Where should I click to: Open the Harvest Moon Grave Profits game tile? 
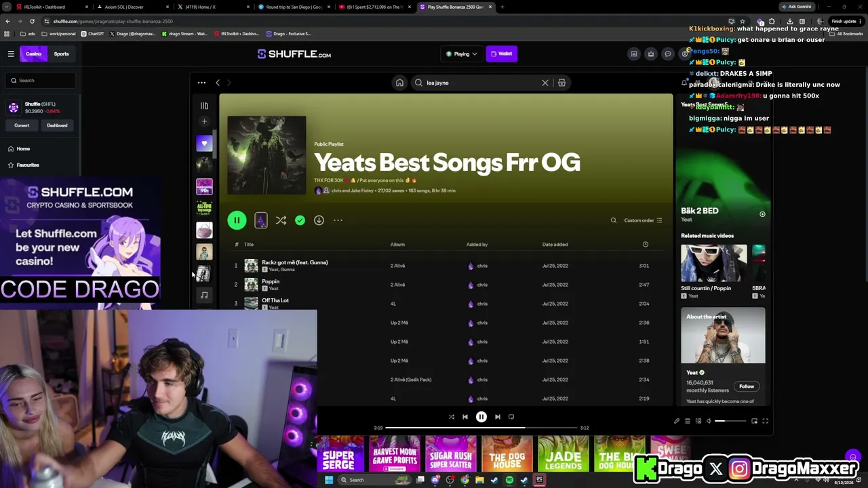pos(395,453)
